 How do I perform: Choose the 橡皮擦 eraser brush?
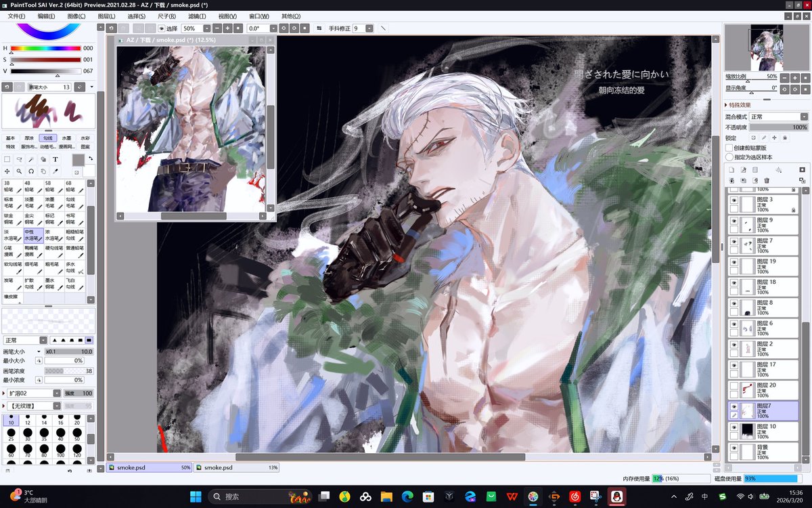pyautogui.click(x=13, y=296)
